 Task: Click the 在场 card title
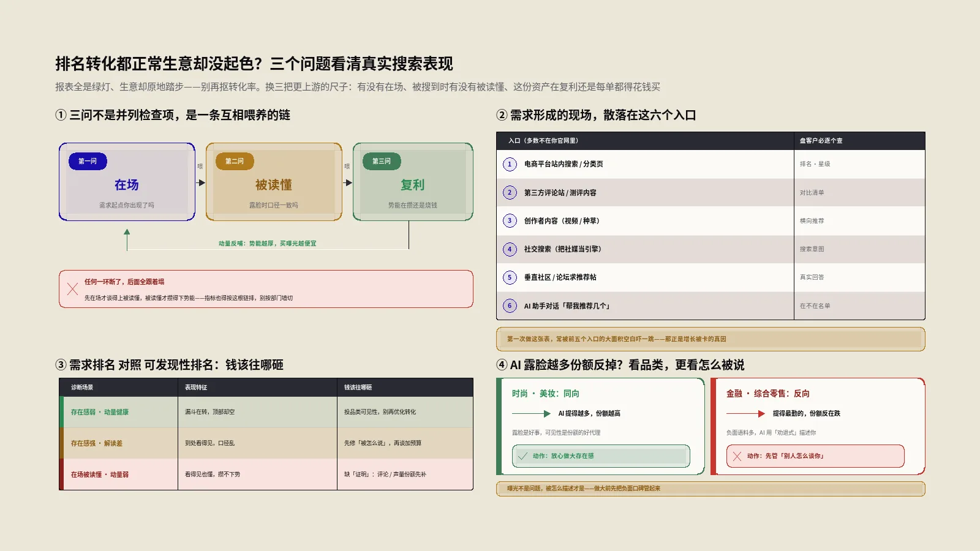tap(127, 185)
